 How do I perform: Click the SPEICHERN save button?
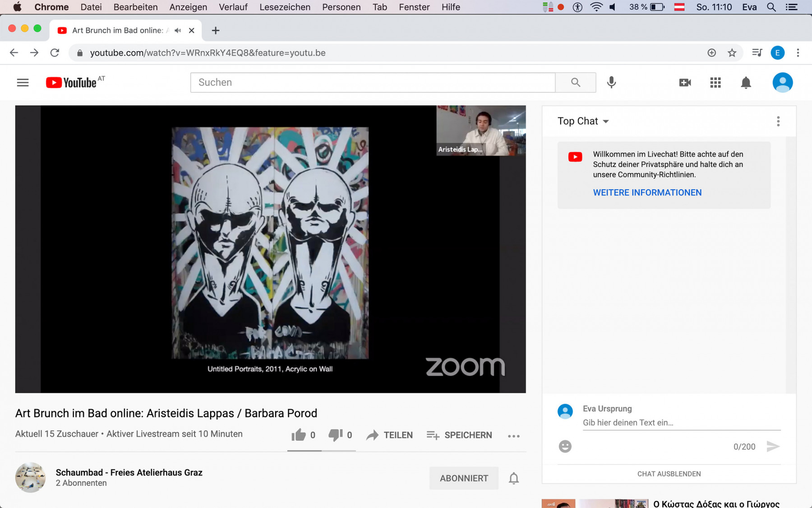[x=459, y=435]
